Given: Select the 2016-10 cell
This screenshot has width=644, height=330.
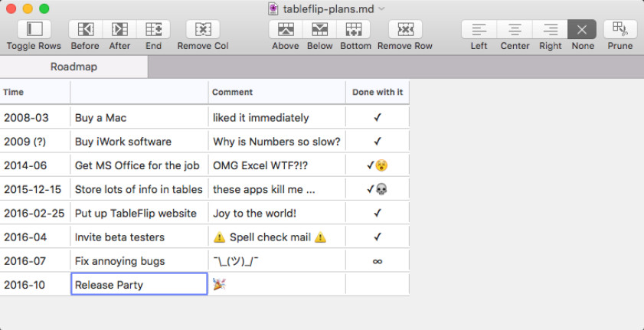Looking at the screenshot, I should [35, 284].
